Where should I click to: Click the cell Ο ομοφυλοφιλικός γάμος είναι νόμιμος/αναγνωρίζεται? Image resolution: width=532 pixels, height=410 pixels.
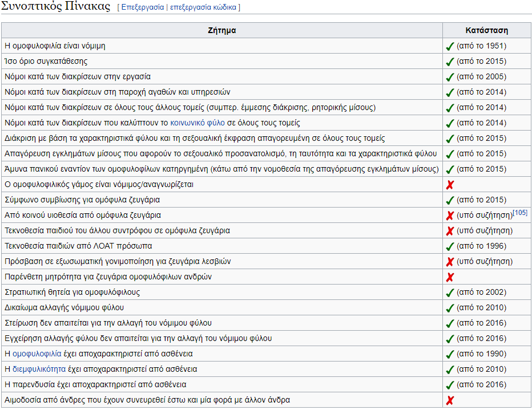(x=222, y=184)
